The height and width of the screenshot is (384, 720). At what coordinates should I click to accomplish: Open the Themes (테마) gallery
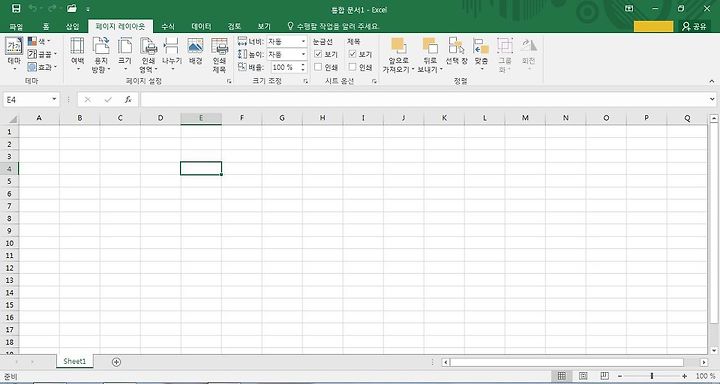[x=14, y=53]
